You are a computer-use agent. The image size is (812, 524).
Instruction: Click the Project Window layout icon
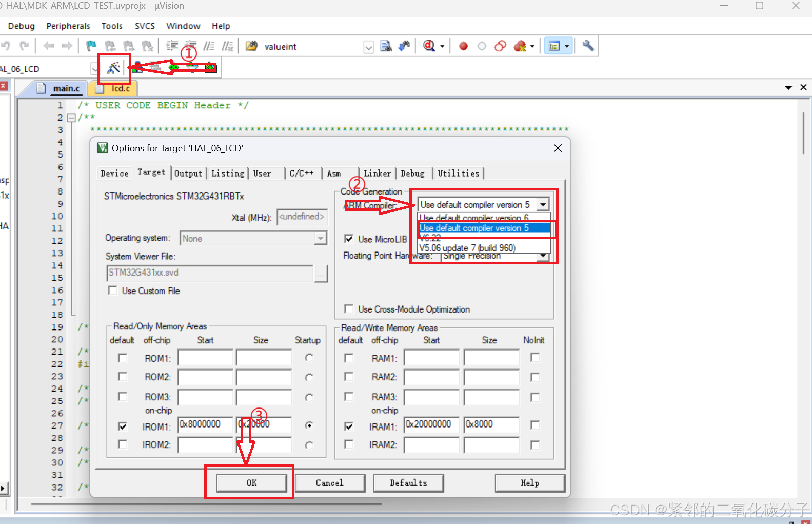(554, 46)
